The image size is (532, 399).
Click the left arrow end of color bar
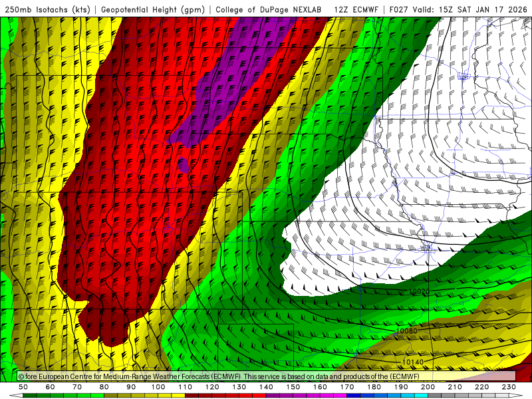(x=16, y=396)
